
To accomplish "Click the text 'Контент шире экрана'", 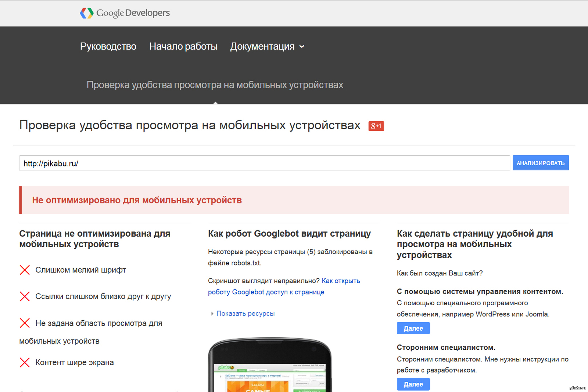I will [75, 363].
